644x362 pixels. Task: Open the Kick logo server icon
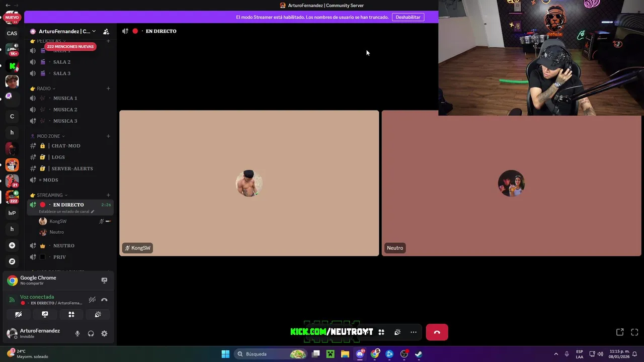tap(12, 66)
